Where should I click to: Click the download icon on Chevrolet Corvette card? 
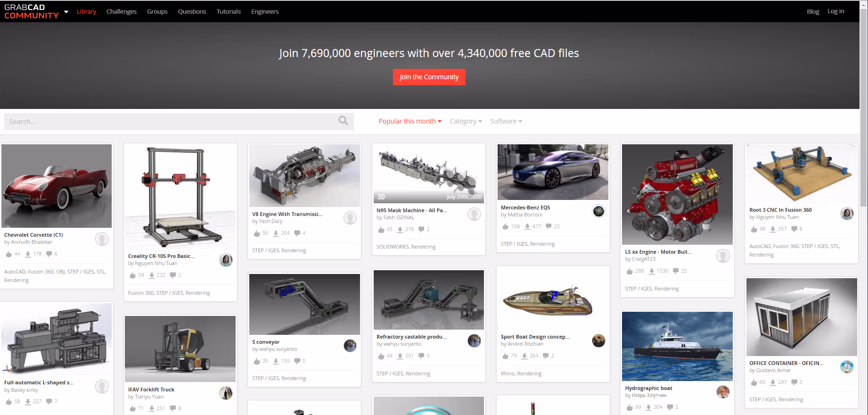[x=28, y=254]
